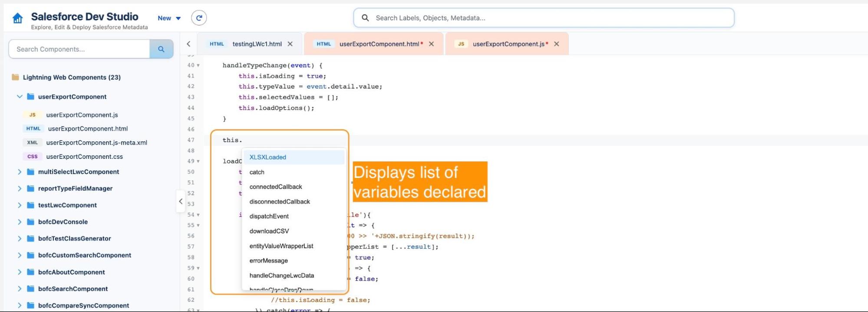Click the refresh circular arrow button
This screenshot has width=868, height=312.
tap(199, 18)
